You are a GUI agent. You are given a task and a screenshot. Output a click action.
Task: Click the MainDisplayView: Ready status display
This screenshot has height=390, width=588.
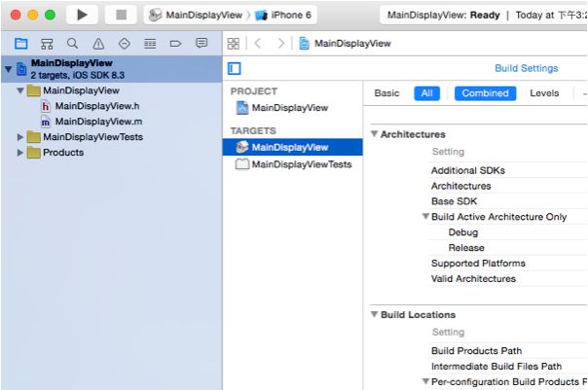(484, 15)
